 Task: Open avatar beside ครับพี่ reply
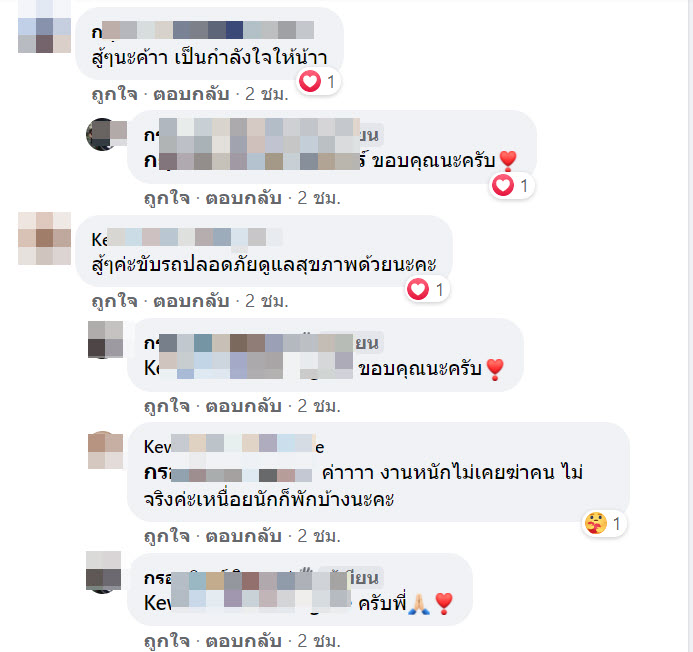(103, 572)
